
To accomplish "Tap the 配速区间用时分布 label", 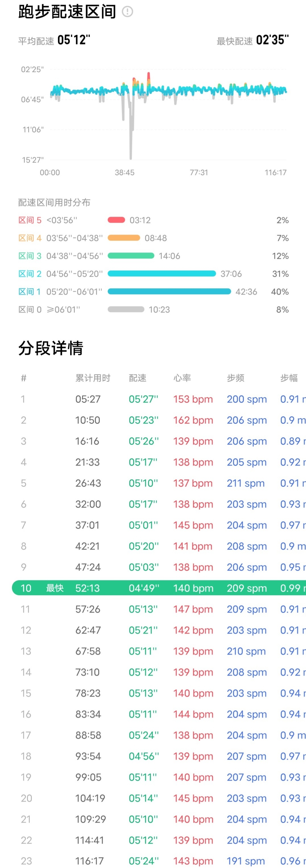I will point(54,203).
